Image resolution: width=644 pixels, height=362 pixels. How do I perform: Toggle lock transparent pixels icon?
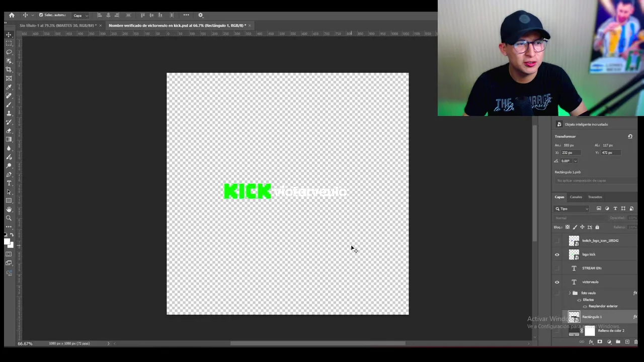coord(568,227)
